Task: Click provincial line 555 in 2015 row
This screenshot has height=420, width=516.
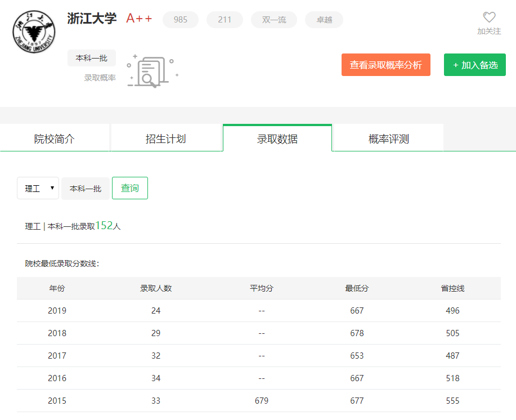Action: (452, 401)
